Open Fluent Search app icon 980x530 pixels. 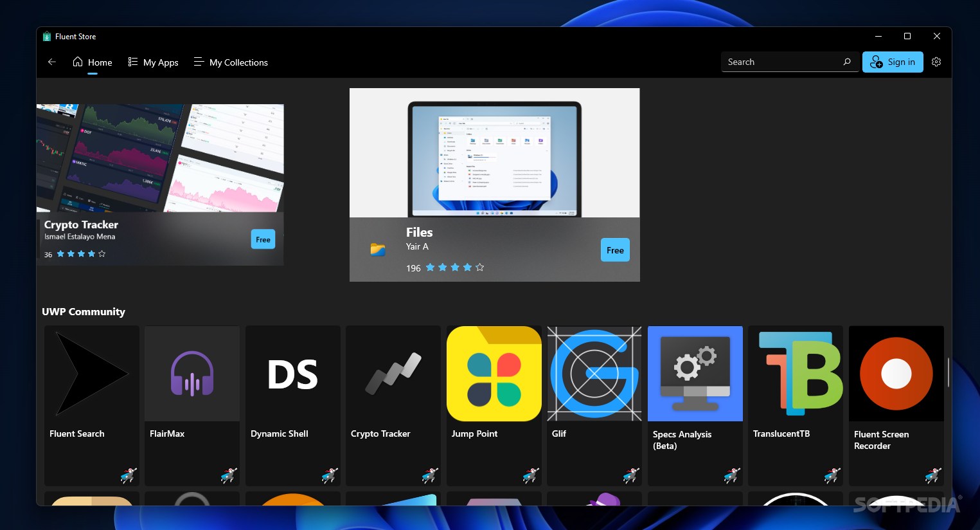tap(92, 374)
